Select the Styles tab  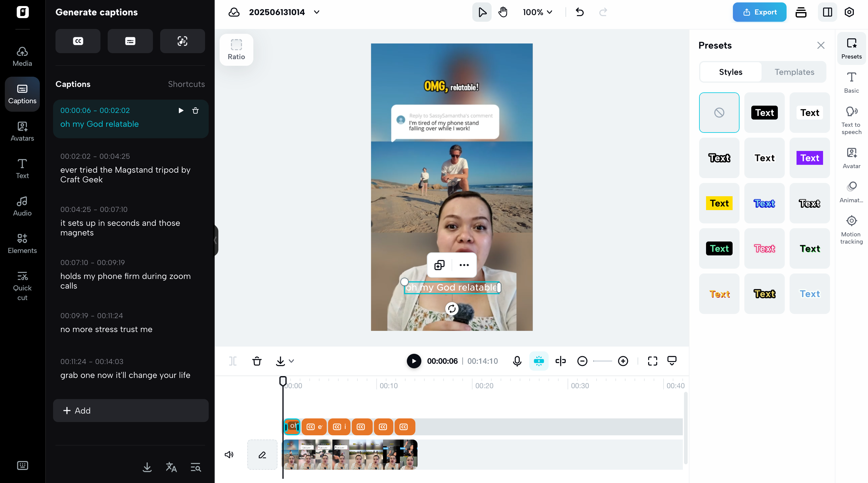[x=730, y=72]
